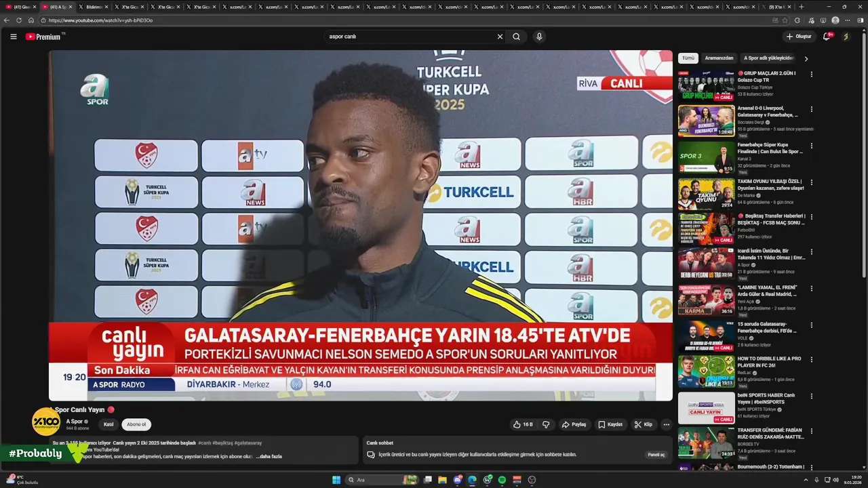Share the video via Paylaş
The height and width of the screenshot is (488, 868).
pyautogui.click(x=574, y=424)
